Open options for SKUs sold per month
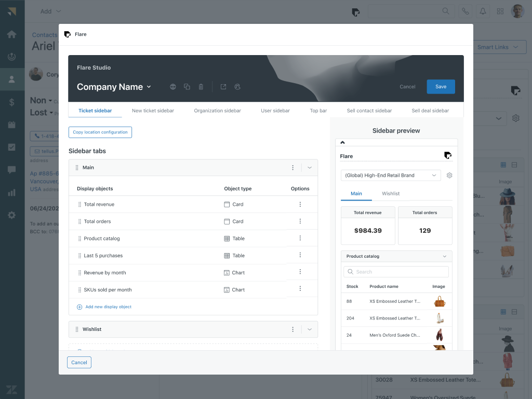The height and width of the screenshot is (399, 532). pyautogui.click(x=300, y=289)
